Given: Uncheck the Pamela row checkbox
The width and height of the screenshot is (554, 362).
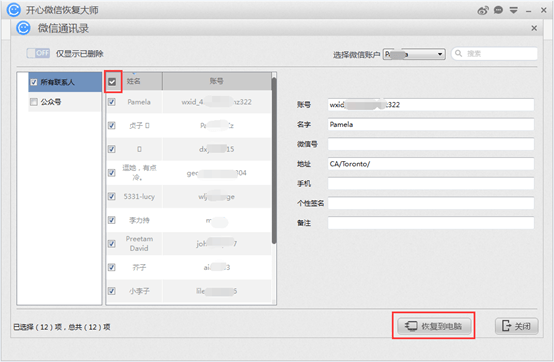Looking at the screenshot, I should 112,102.
